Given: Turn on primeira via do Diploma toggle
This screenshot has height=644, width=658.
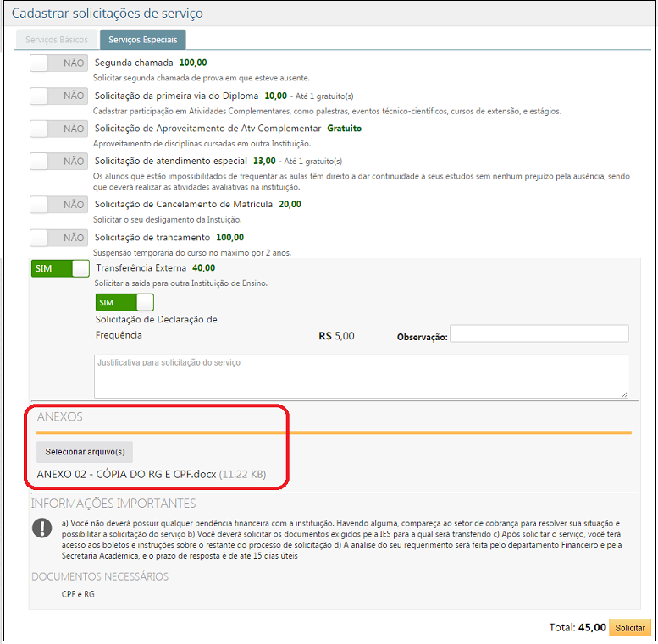Looking at the screenshot, I should (58, 96).
